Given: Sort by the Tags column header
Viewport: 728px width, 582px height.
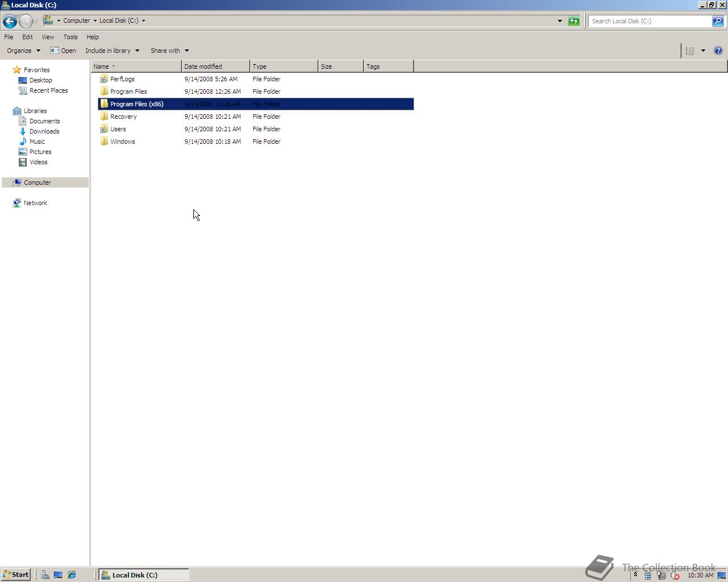Looking at the screenshot, I should pyautogui.click(x=388, y=66).
